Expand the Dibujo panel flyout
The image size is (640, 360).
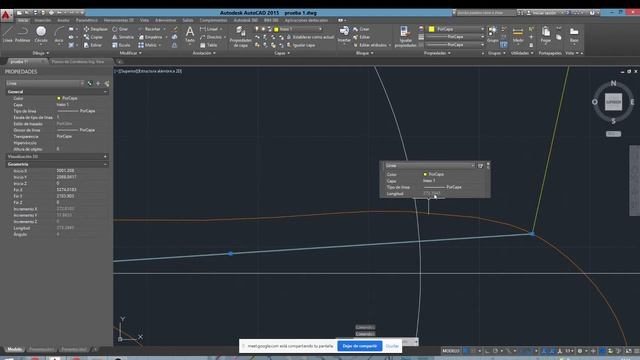point(41,53)
